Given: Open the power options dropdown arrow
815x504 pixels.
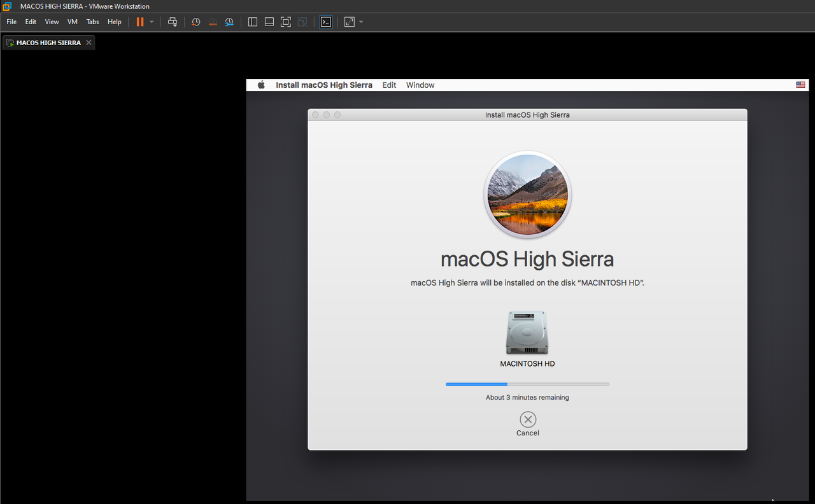Looking at the screenshot, I should [x=152, y=22].
